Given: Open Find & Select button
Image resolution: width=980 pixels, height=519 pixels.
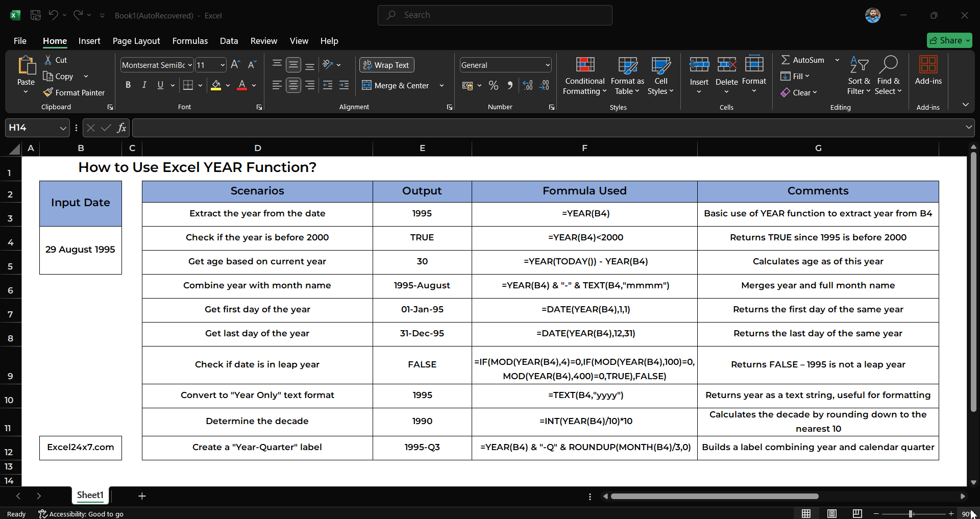Looking at the screenshot, I should [889, 76].
